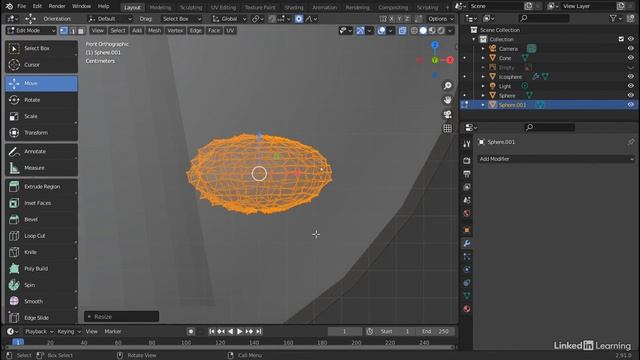Select solid viewport shading mode
The image size is (640, 360).
click(423, 31)
